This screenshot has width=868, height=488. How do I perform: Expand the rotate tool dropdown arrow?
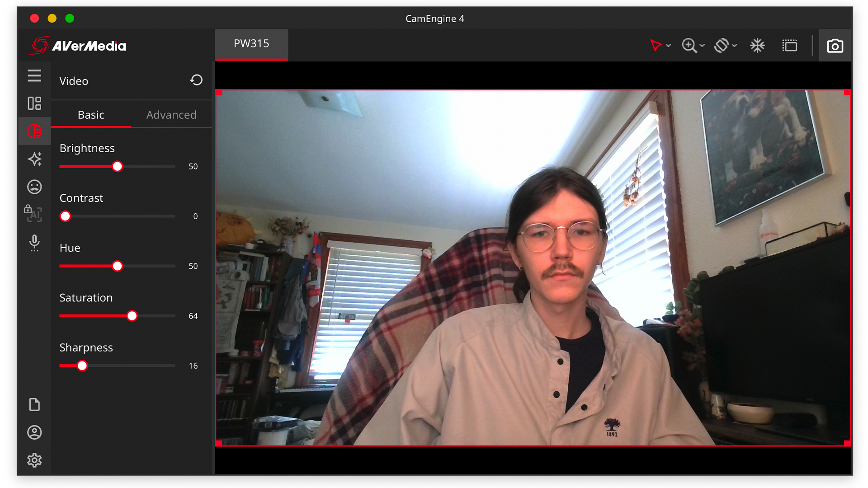pyautogui.click(x=735, y=46)
